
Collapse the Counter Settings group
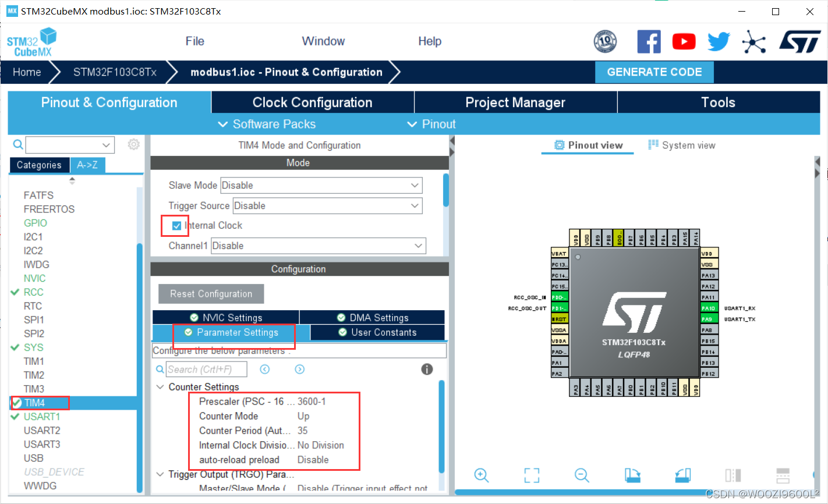tap(160, 387)
